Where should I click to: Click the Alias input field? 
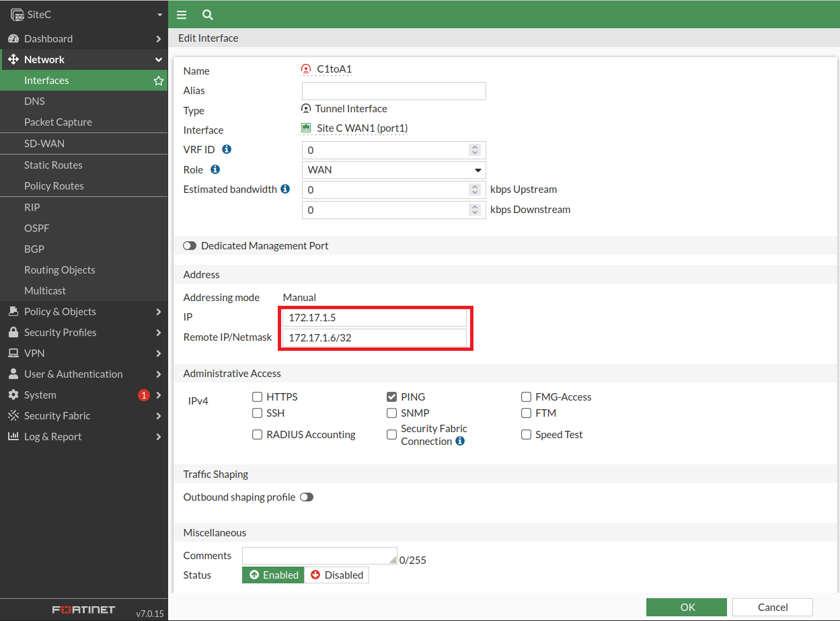pyautogui.click(x=394, y=91)
